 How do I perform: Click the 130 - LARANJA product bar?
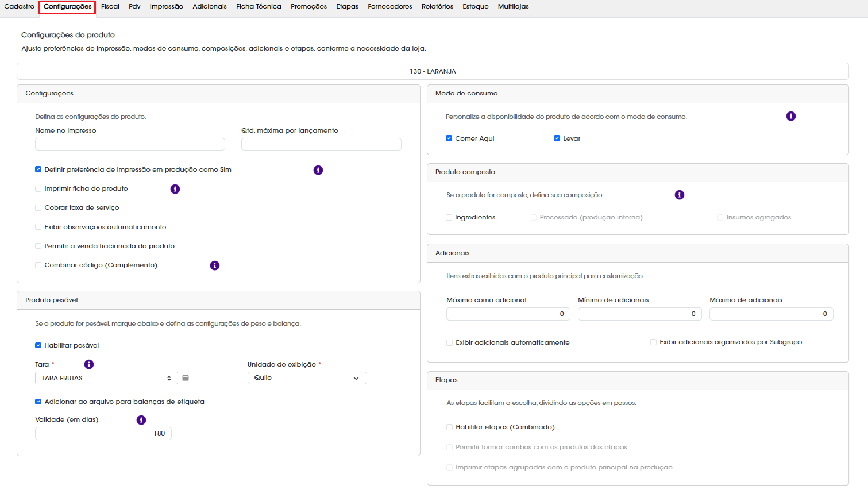click(x=433, y=71)
